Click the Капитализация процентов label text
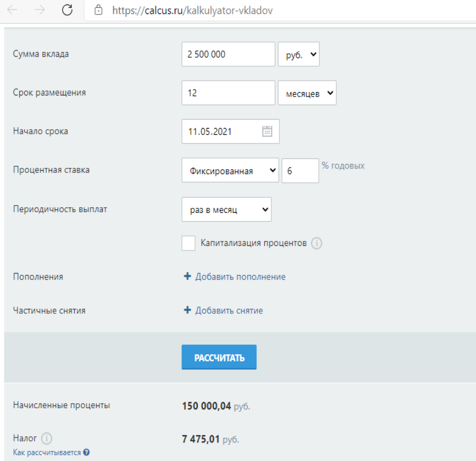The width and height of the screenshot is (476, 461). click(254, 243)
